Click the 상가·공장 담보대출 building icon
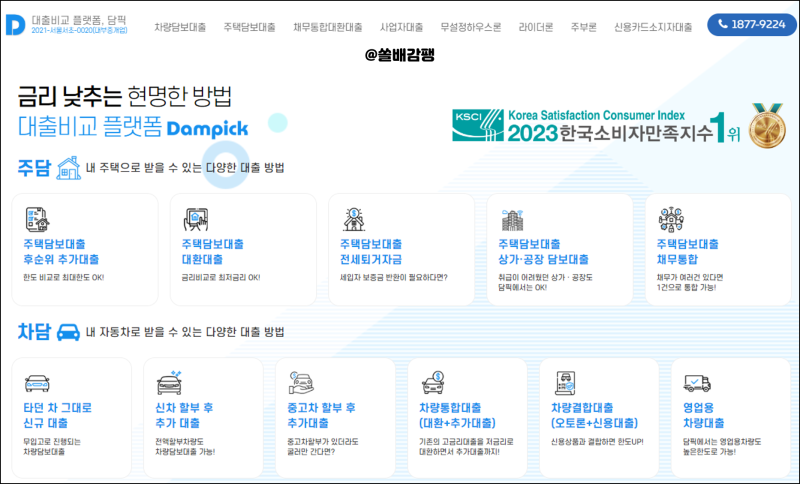 [x=512, y=220]
